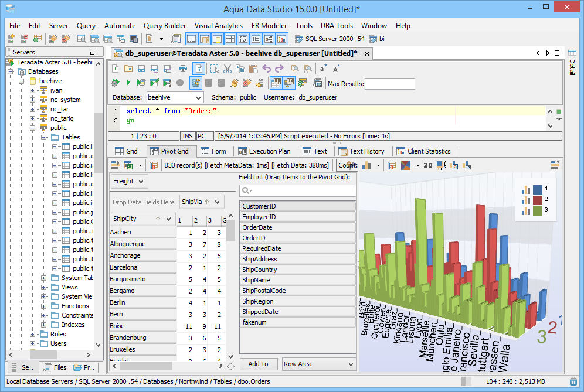Click the Cut scissors icon
Screen dimensions: 584x392
(227, 69)
